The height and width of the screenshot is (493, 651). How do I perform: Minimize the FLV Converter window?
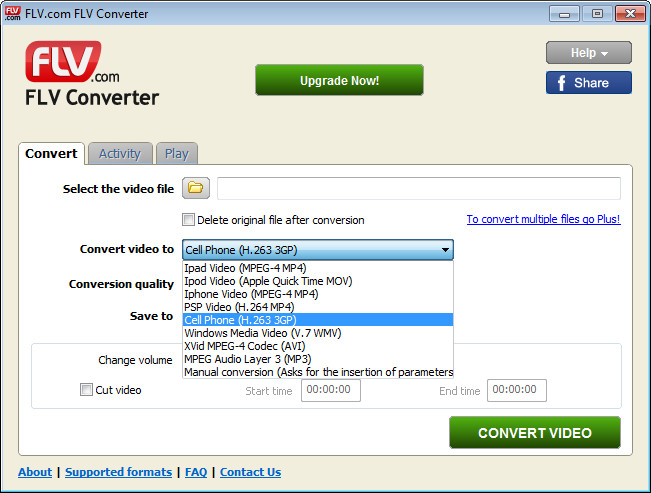click(564, 14)
